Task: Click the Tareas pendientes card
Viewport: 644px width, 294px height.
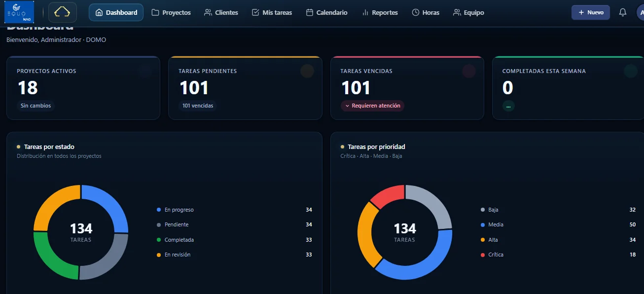Action: (245, 88)
